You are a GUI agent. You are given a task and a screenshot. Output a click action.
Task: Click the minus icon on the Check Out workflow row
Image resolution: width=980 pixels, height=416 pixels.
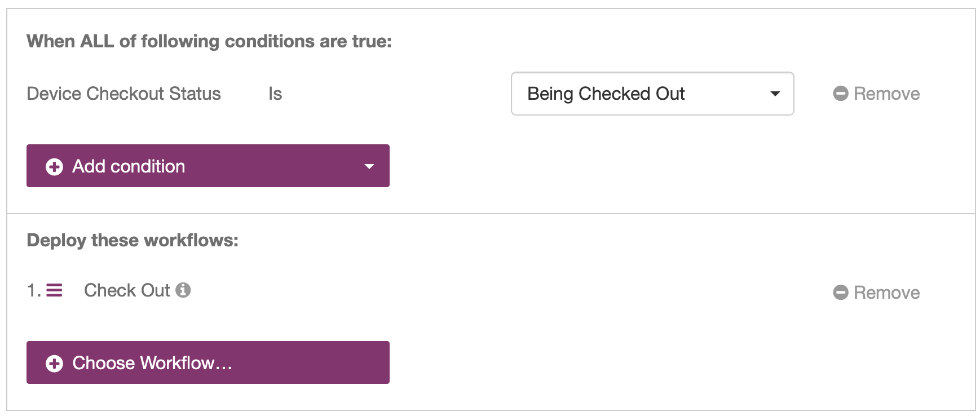(840, 293)
